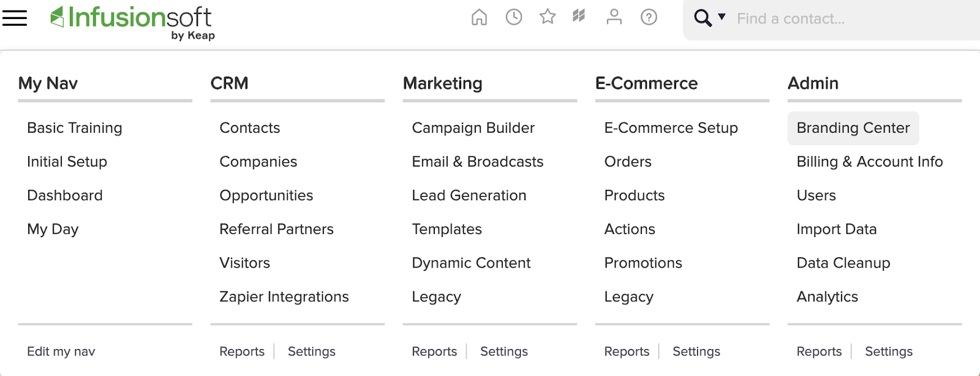Open Legacy under Marketing
This screenshot has height=376, width=980.
[x=437, y=297]
